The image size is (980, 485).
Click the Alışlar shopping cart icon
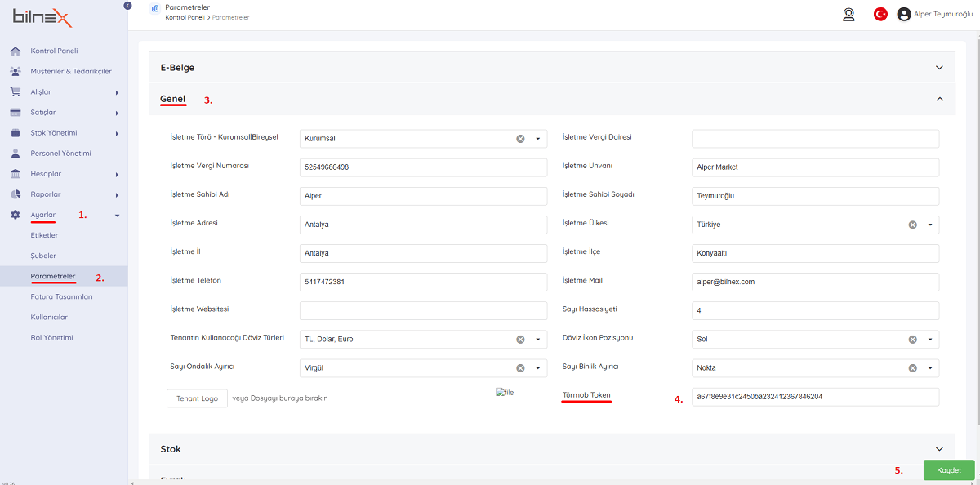tap(15, 92)
